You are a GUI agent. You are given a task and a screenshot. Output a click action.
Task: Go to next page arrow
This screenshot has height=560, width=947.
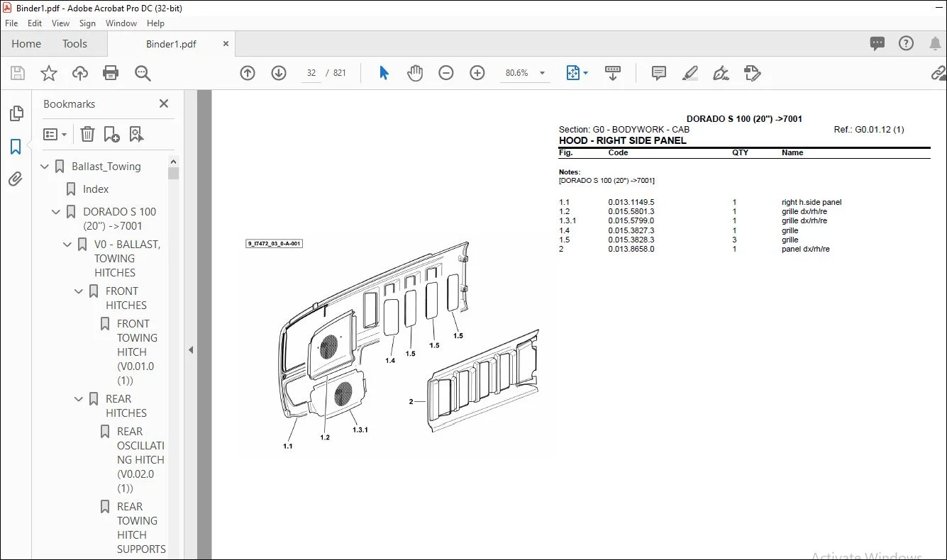pos(279,73)
